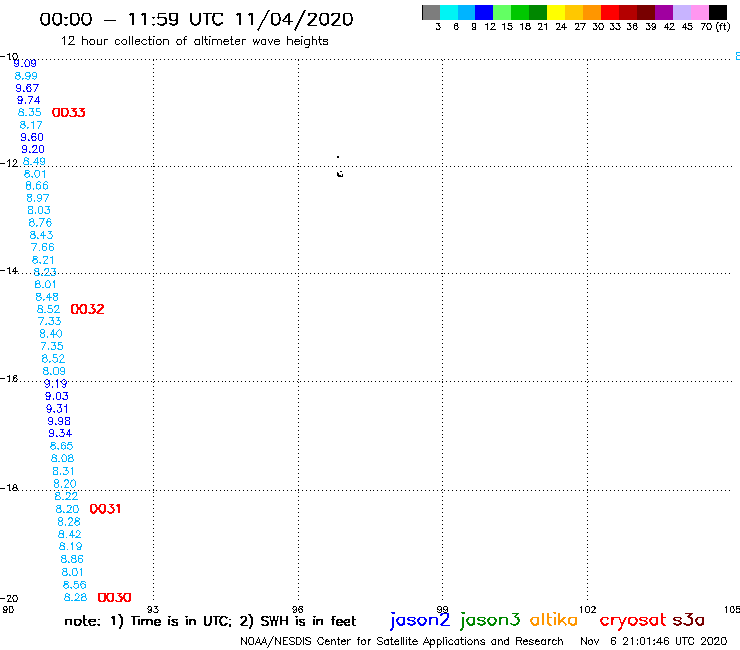Click the 96 longitude axis label
This screenshot has width=740, height=650.
[297, 609]
